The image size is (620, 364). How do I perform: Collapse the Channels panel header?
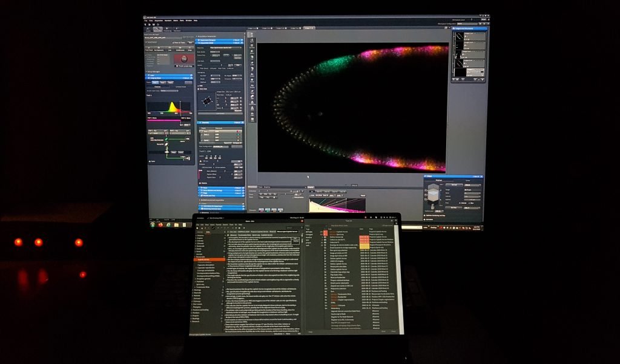point(220,123)
